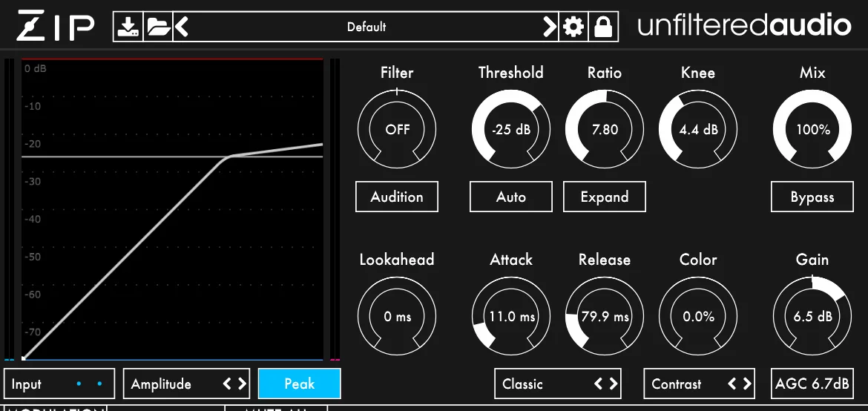This screenshot has width=868, height=411.
Task: Click the Threshold knob at -25 dB
Action: pos(511,129)
